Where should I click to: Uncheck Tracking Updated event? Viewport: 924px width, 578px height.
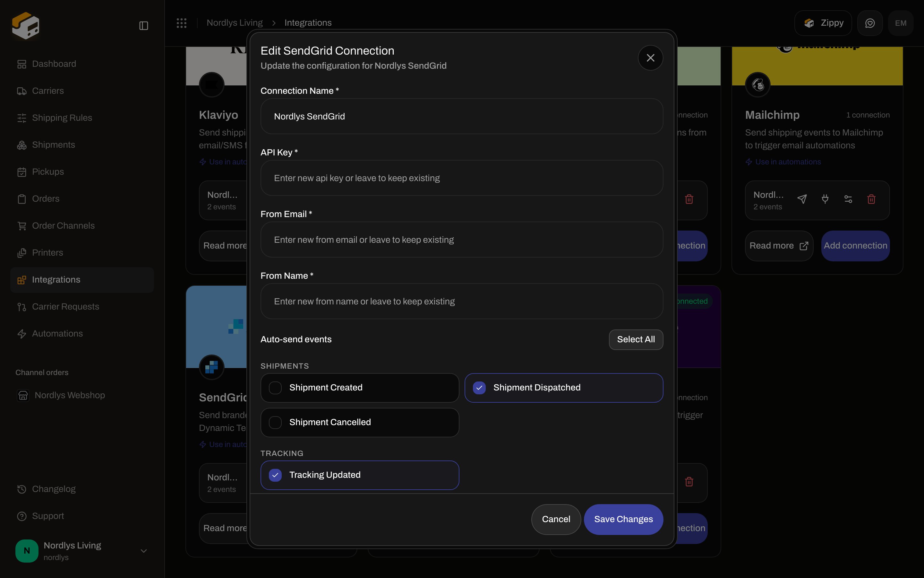(x=275, y=475)
